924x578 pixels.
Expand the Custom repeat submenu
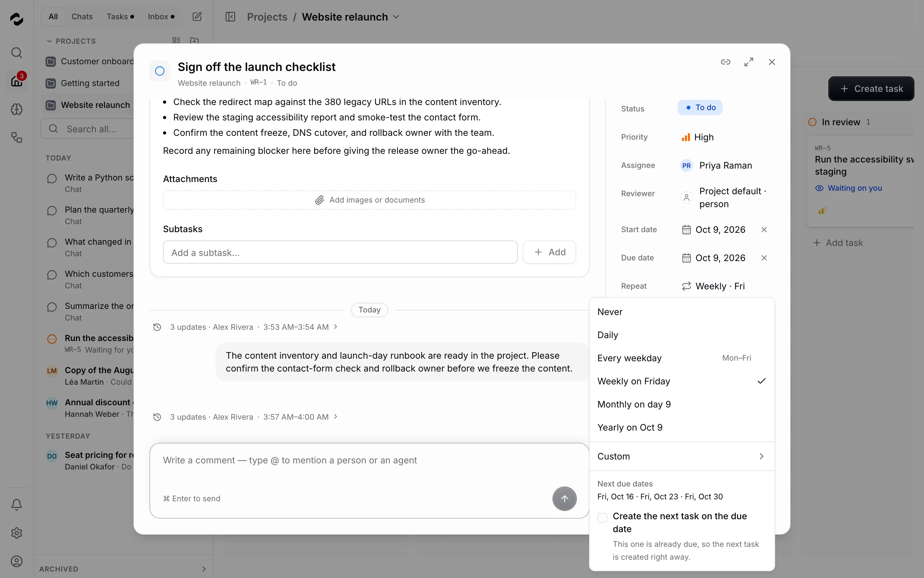682,456
